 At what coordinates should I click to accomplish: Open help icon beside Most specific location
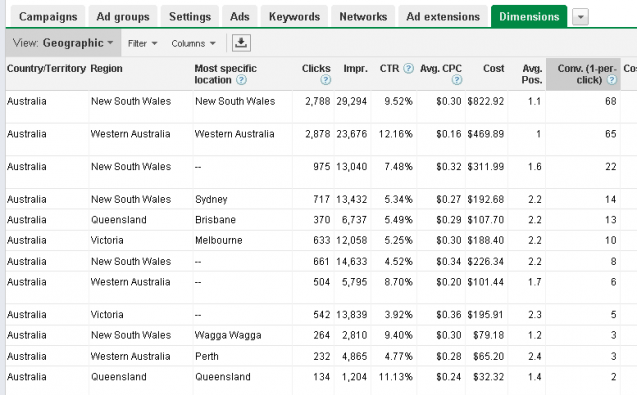tap(241, 80)
